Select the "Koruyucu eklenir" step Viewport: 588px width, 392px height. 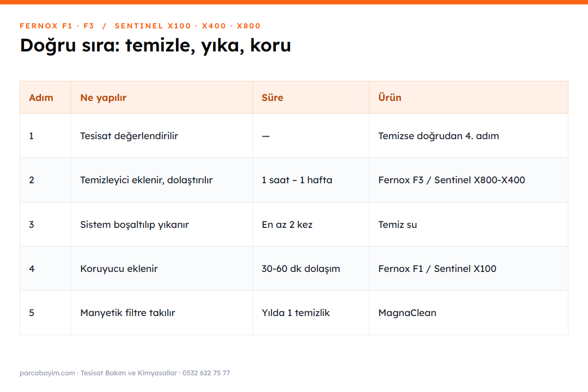[119, 269]
